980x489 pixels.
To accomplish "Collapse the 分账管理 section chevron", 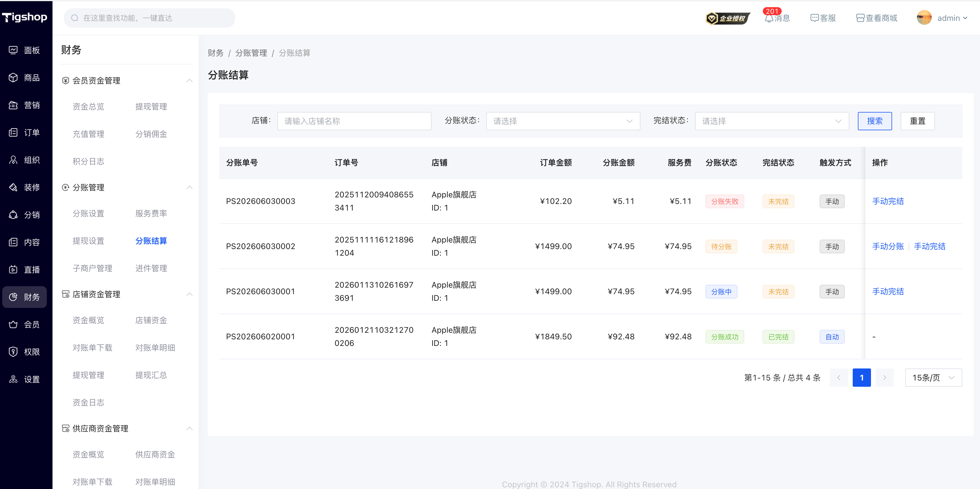I will [189, 187].
